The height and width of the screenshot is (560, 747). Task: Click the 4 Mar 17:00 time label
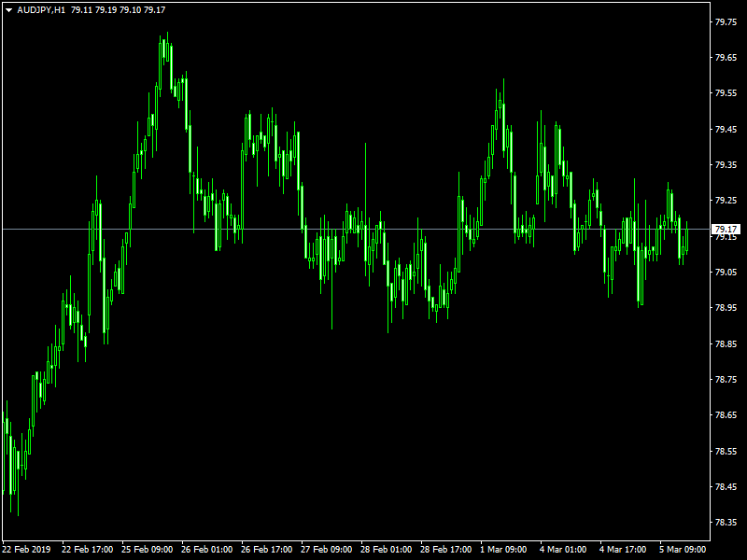[623, 550]
